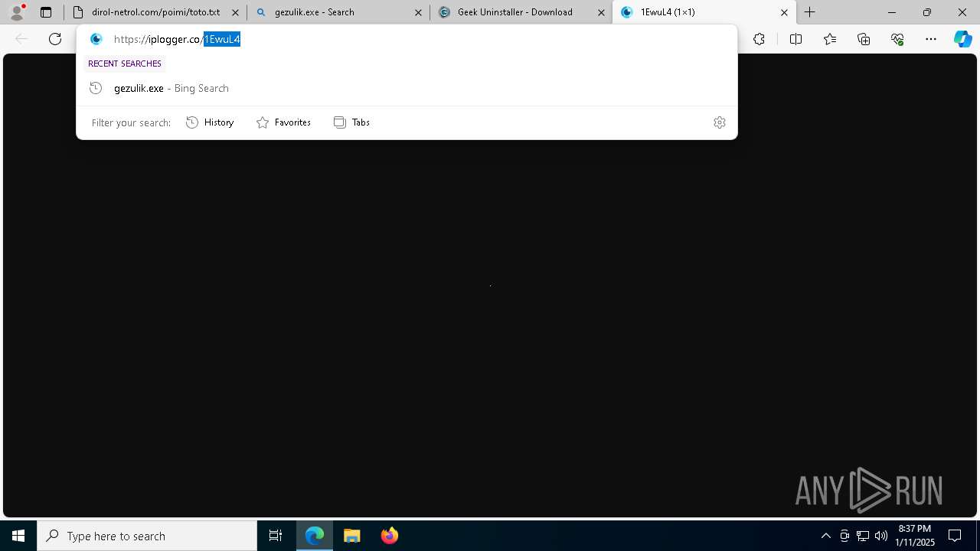The width and height of the screenshot is (980, 551).
Task: Switch to Geek Uninstaller - Download tab
Action: pos(521,12)
